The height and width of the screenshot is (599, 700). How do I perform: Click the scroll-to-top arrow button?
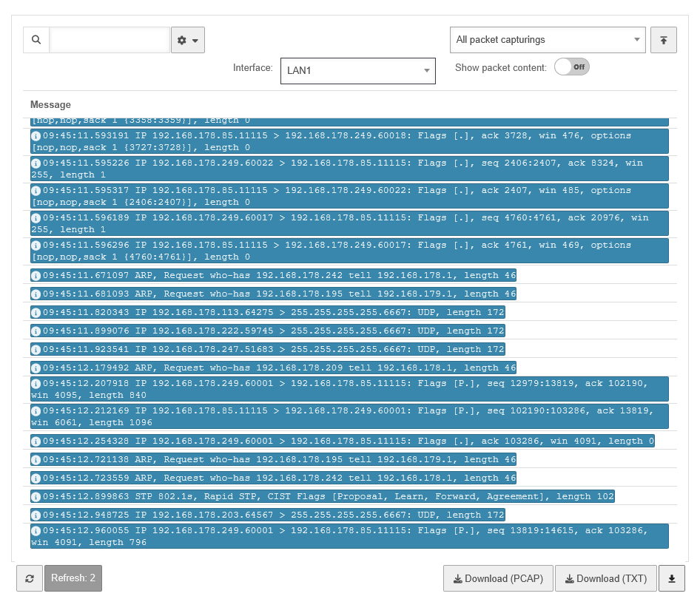664,40
